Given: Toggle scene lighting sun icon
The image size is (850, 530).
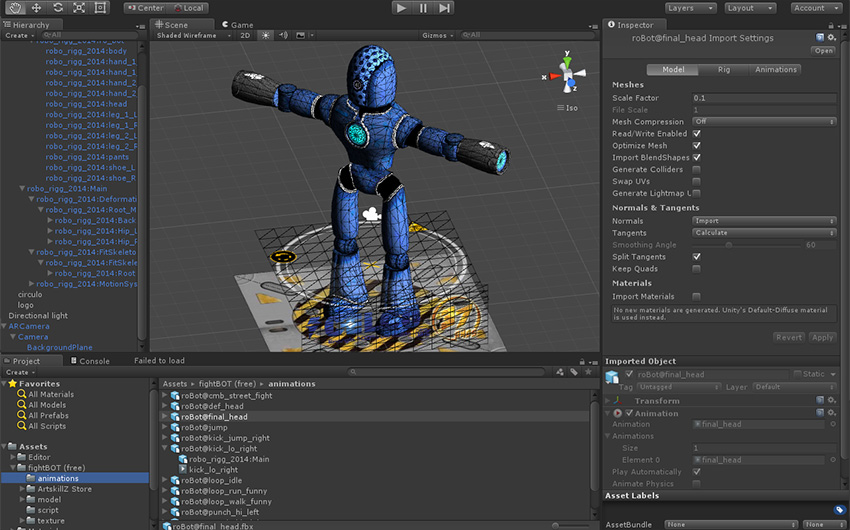Looking at the screenshot, I should tap(265, 35).
